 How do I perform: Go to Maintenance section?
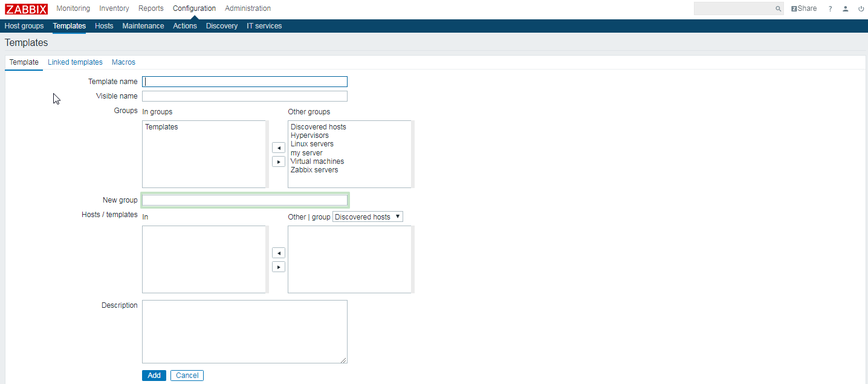(143, 26)
